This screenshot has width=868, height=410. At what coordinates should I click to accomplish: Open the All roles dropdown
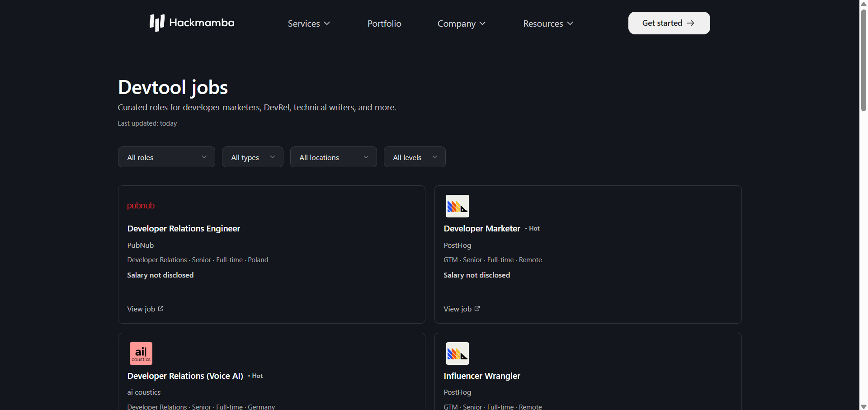coord(166,157)
